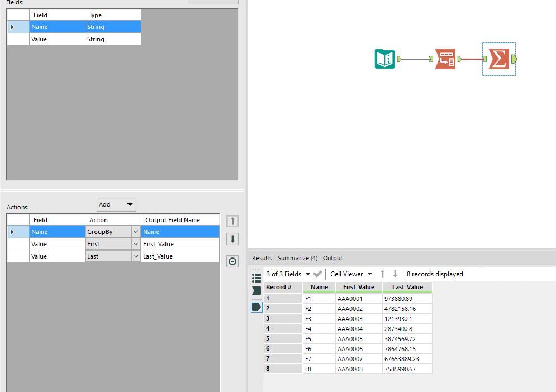
Task: Click the Name column header in Results
Action: coord(319,287)
